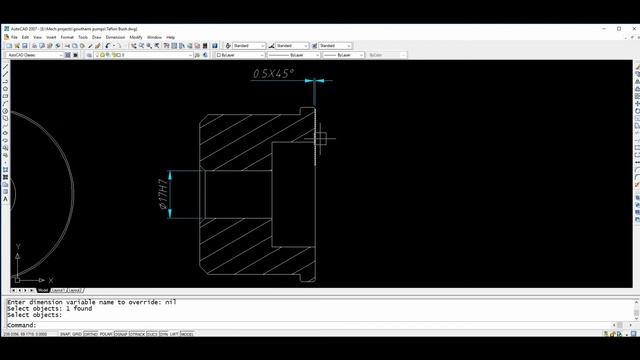Click the Undo arrow icon
Viewport: 640px width, 360px height.
tap(108, 46)
